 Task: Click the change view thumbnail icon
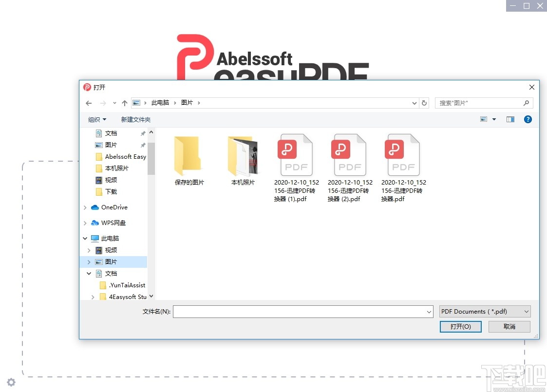(484, 119)
